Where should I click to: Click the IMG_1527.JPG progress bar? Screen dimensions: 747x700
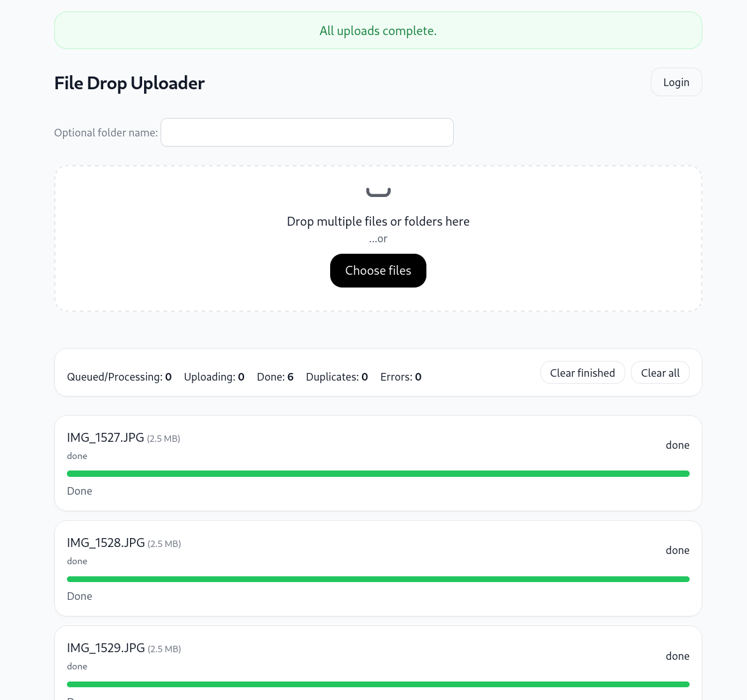(378, 474)
